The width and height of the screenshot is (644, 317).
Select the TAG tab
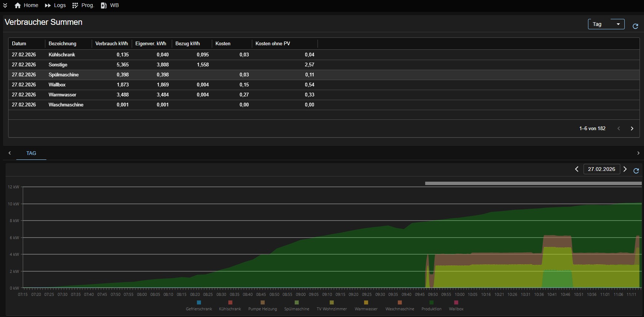point(31,153)
